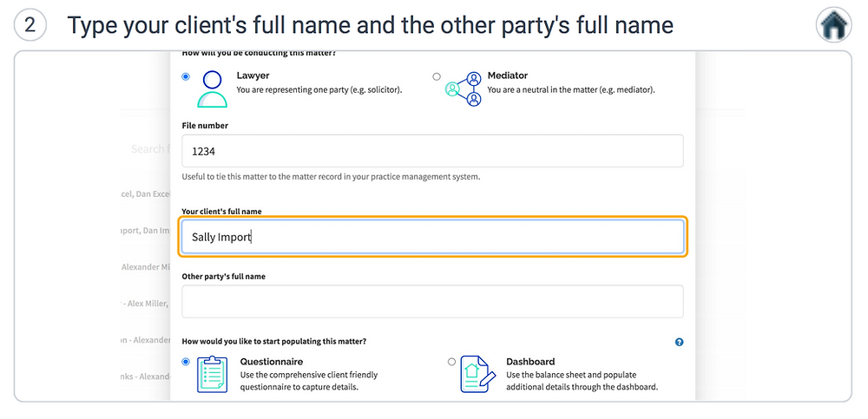Click the Other party's full name field
The width and height of the screenshot is (868, 419).
432,301
